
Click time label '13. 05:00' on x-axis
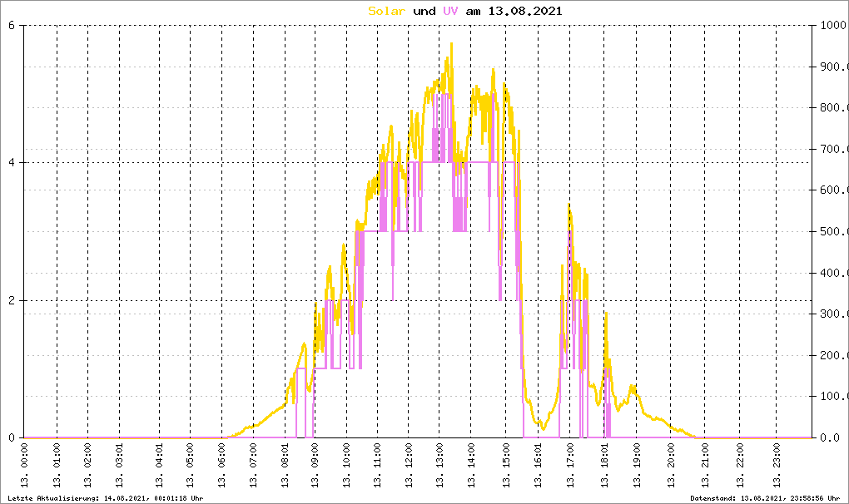[190, 465]
